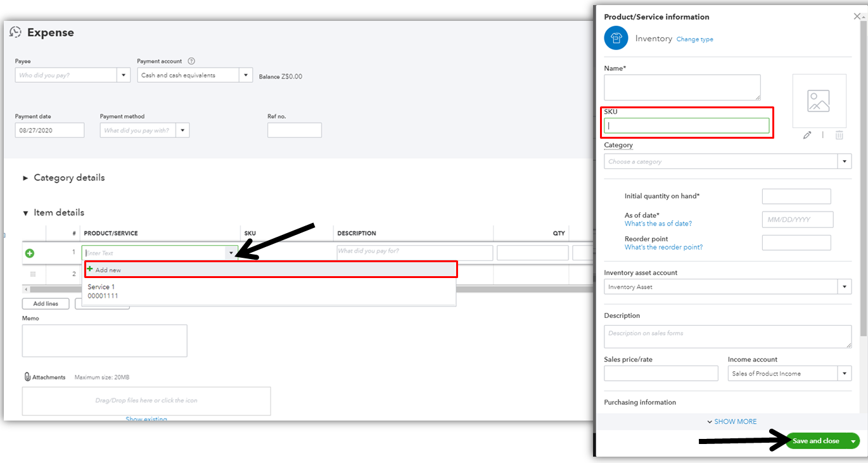
Task: Click the As of date field
Action: point(798,220)
